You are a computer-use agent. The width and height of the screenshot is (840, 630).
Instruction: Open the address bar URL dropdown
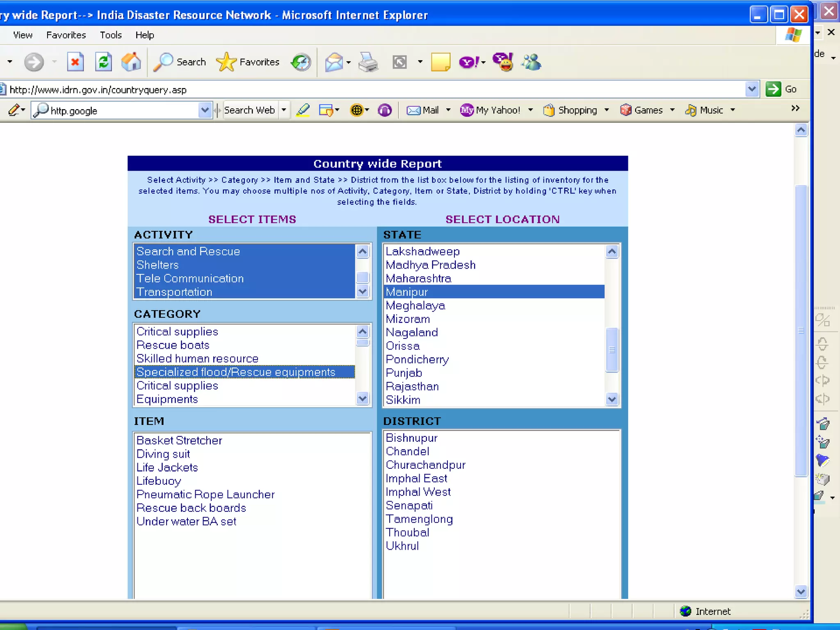tap(751, 89)
